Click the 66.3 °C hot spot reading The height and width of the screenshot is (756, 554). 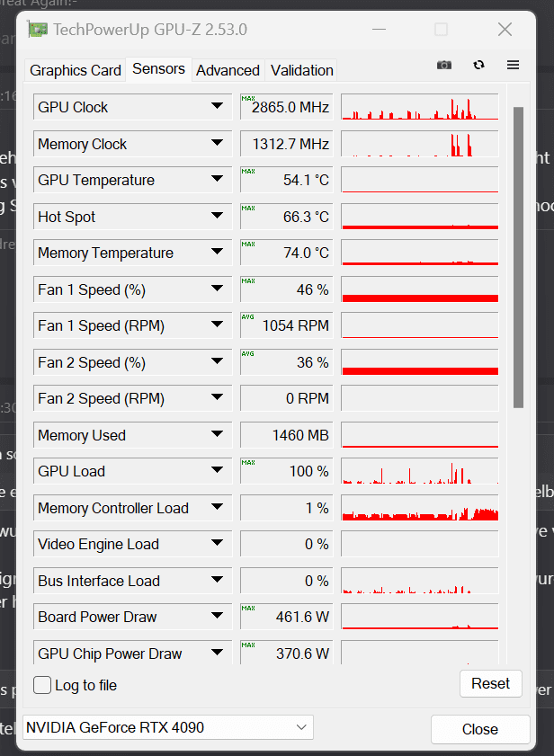coord(287,216)
